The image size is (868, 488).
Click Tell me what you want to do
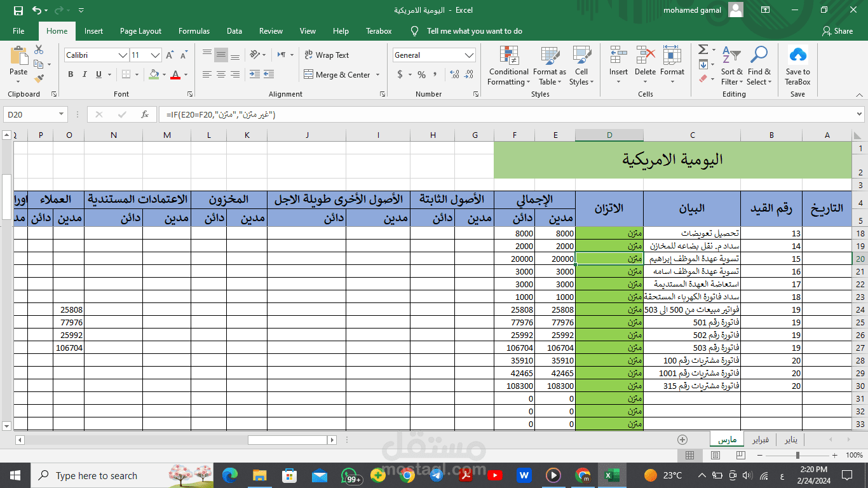click(x=474, y=31)
